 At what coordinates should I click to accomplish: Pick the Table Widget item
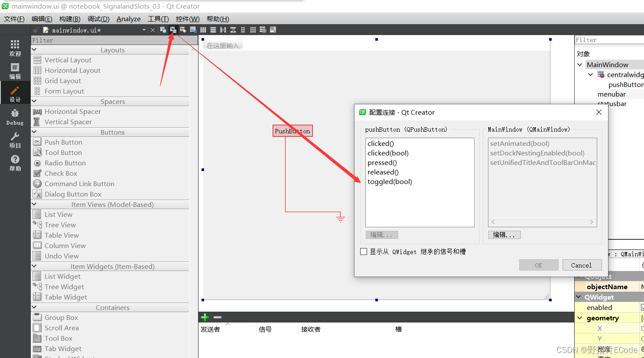[x=66, y=297]
